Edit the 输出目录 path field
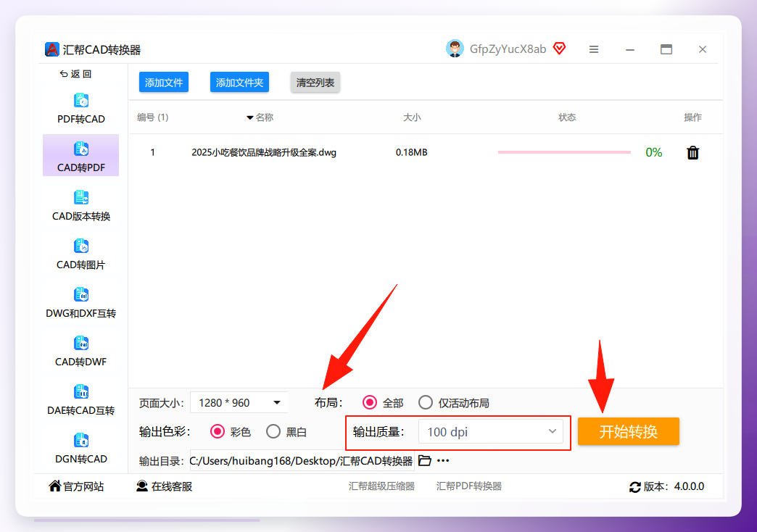 click(x=302, y=460)
